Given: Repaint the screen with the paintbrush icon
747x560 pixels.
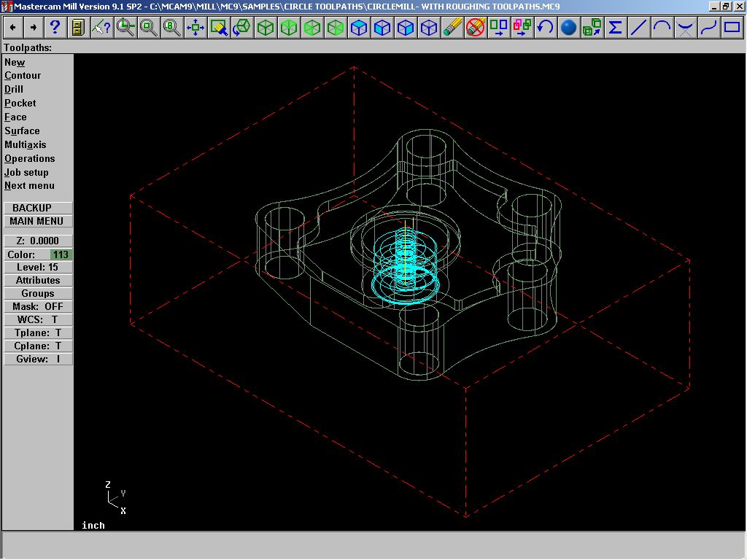Looking at the screenshot, I should [x=219, y=28].
